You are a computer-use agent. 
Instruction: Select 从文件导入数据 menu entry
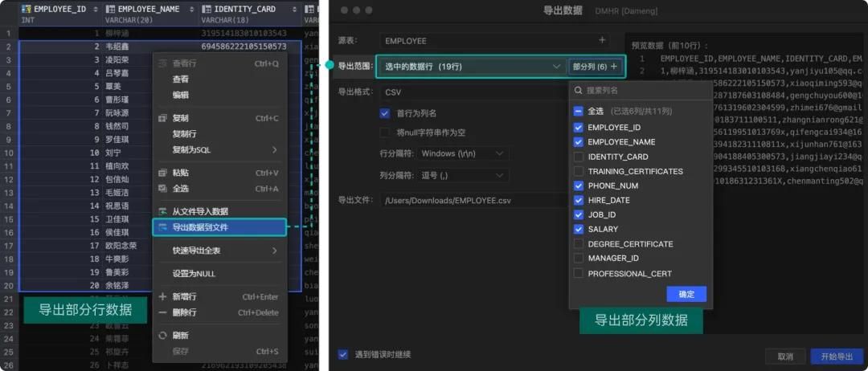click(x=219, y=211)
